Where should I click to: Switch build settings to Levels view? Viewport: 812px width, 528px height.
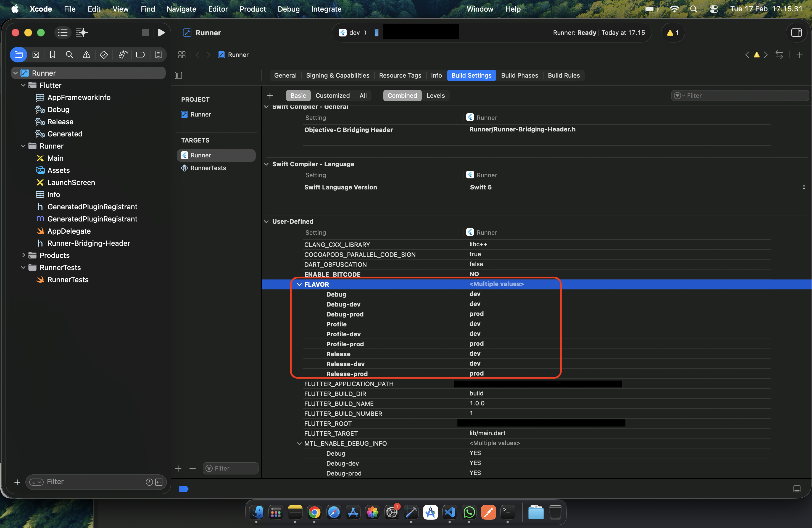point(435,96)
